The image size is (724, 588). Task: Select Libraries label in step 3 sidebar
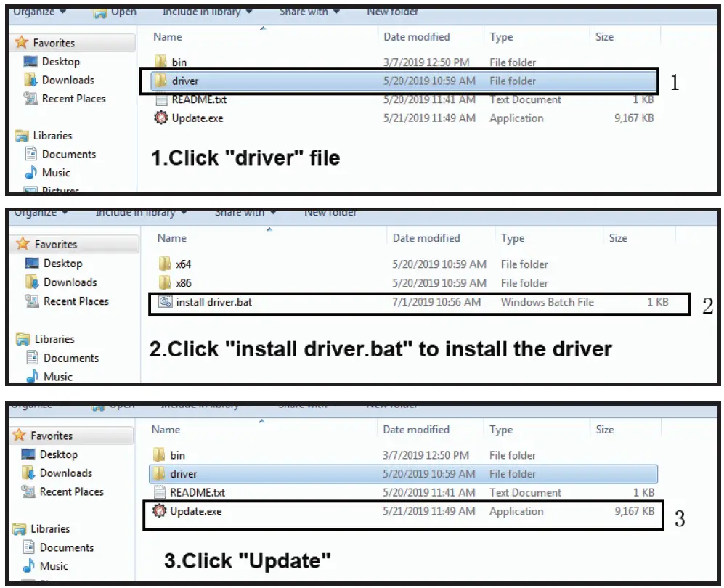coord(50,529)
